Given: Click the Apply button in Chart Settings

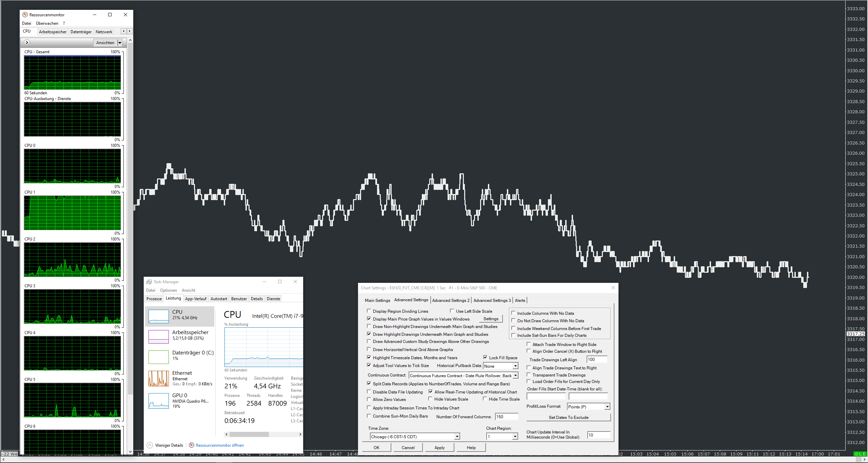Looking at the screenshot, I should (x=439, y=447).
